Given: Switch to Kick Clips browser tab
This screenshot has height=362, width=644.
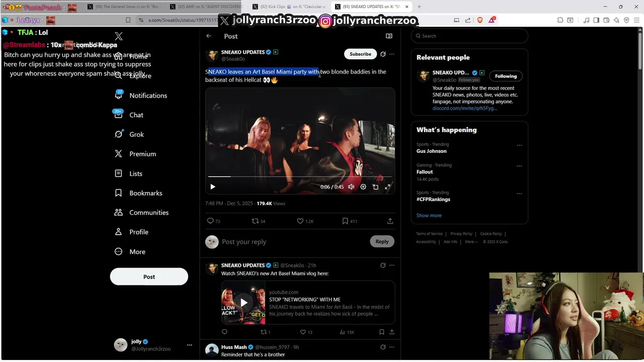Looking at the screenshot, I should coord(288,7).
